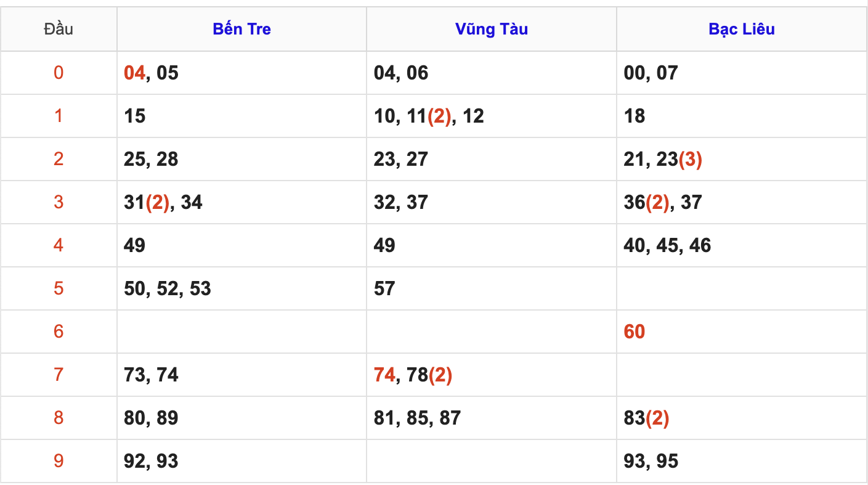This screenshot has width=868, height=485.
Task: Select the red number 60 under Bạc Liêu
Action: pos(634,332)
